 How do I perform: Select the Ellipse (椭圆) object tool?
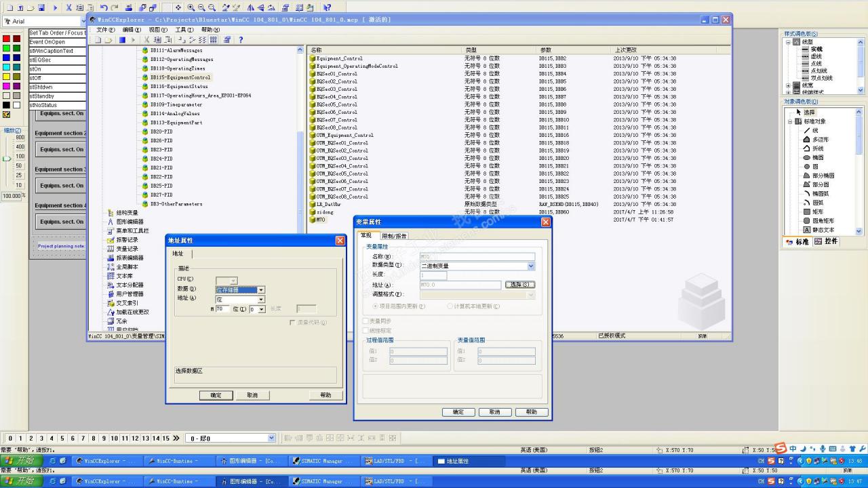tap(813, 157)
